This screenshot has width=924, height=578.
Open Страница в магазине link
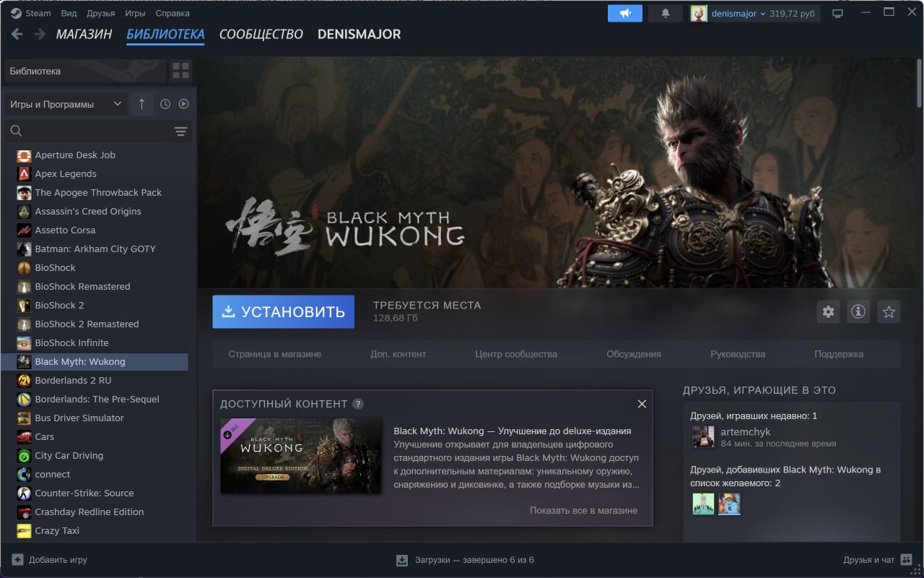[x=274, y=354]
